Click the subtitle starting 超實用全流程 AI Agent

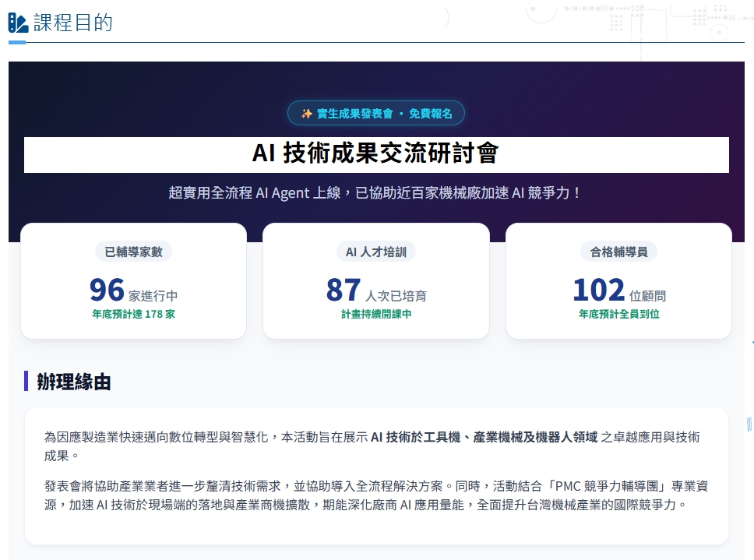coord(376,192)
